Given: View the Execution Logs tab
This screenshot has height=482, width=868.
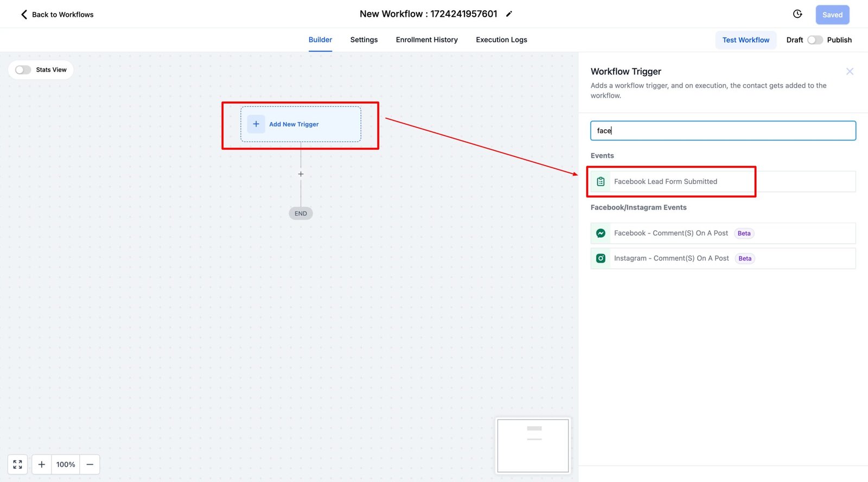Looking at the screenshot, I should coord(501,40).
